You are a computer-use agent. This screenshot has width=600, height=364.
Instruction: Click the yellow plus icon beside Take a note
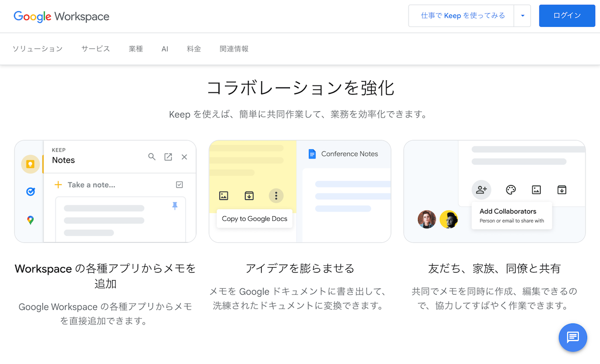[x=58, y=185]
